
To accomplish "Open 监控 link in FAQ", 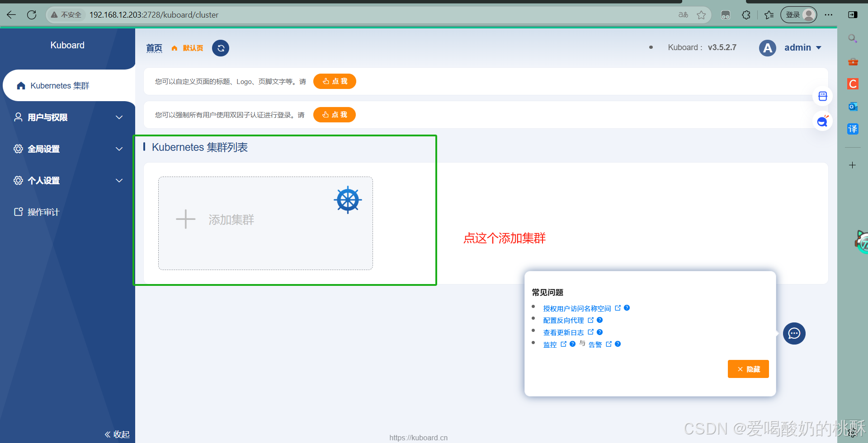I will point(550,345).
